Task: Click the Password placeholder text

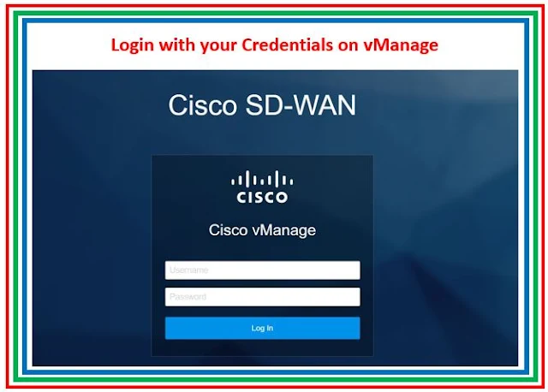Action: [188, 297]
